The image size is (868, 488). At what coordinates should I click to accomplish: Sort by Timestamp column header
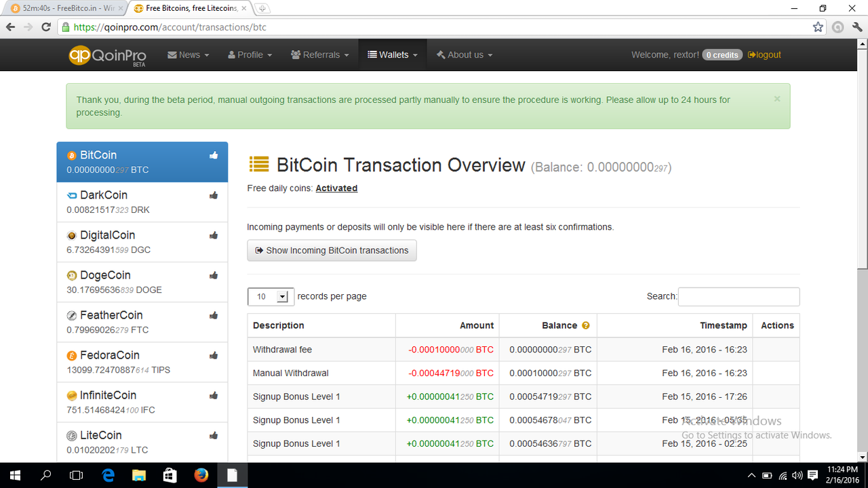pos(675,325)
